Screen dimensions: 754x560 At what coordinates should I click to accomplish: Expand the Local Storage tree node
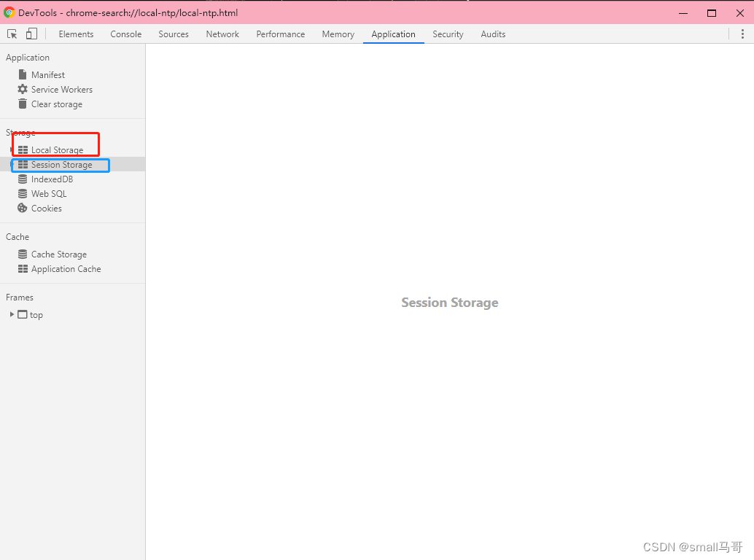(x=12, y=150)
